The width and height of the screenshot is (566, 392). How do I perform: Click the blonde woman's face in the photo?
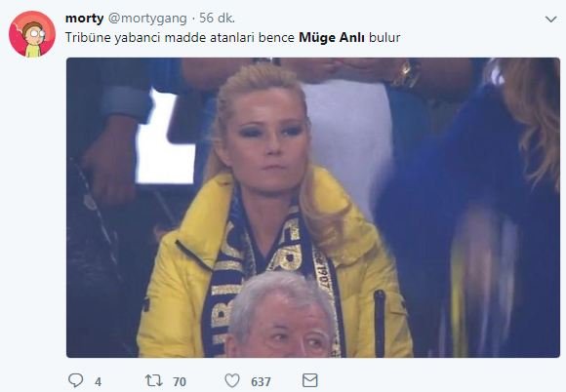click(269, 140)
